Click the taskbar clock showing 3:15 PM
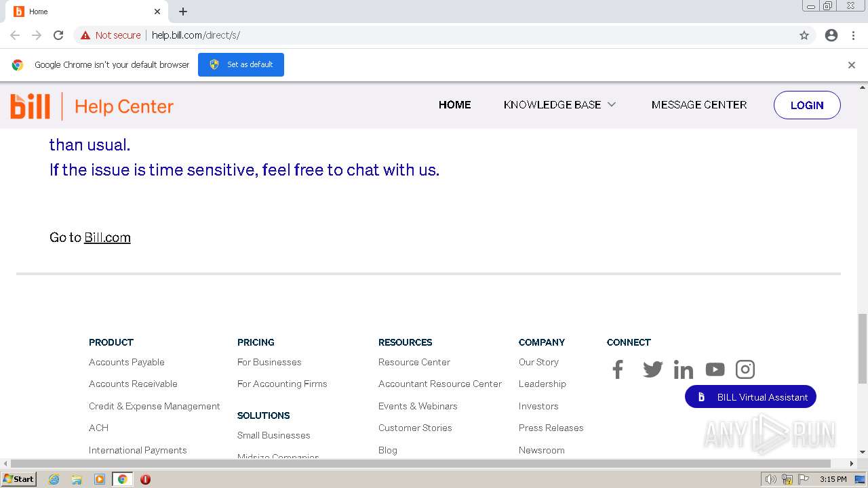The image size is (868, 488). 833,479
